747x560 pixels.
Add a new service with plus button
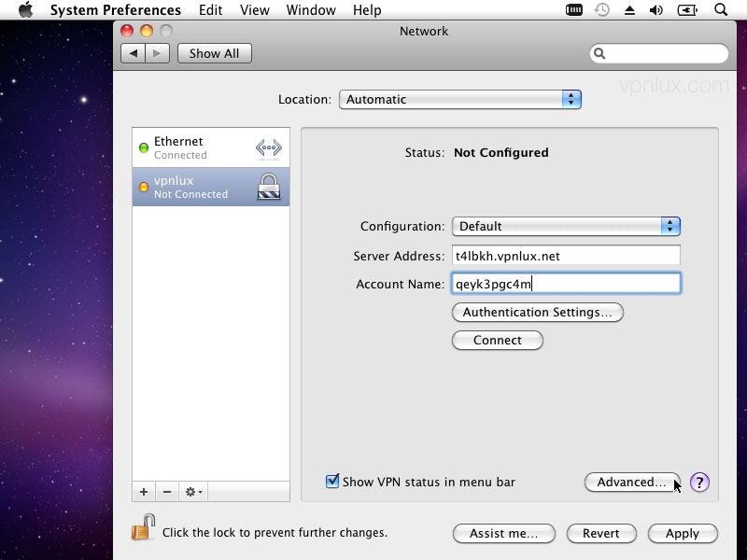click(x=144, y=492)
